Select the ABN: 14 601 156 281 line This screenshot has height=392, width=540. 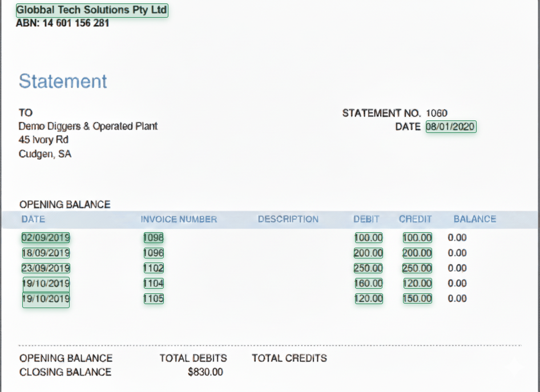(x=63, y=23)
